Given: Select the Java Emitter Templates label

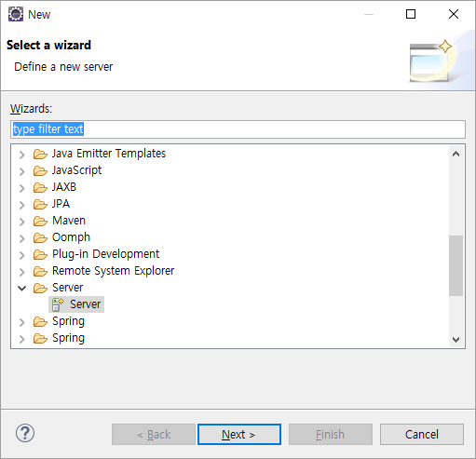Looking at the screenshot, I should (109, 154).
